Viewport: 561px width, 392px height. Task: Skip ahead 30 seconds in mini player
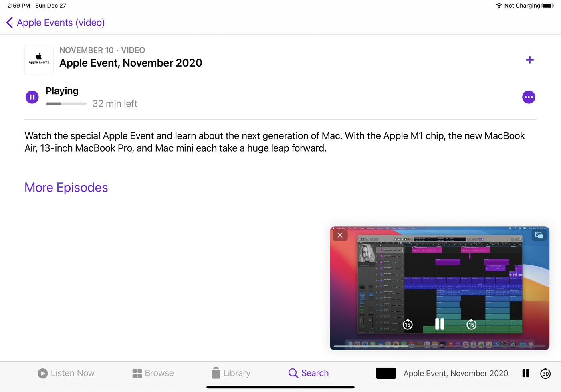pyautogui.click(x=545, y=373)
